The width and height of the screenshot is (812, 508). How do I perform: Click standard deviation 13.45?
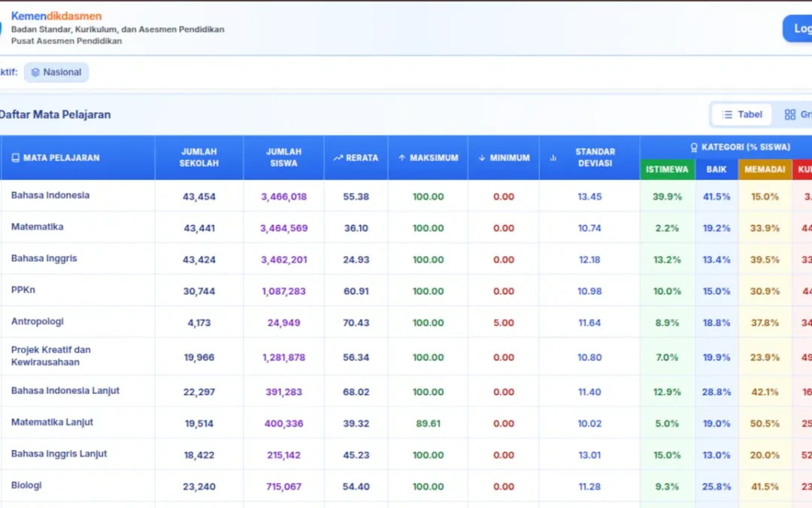[x=590, y=196]
